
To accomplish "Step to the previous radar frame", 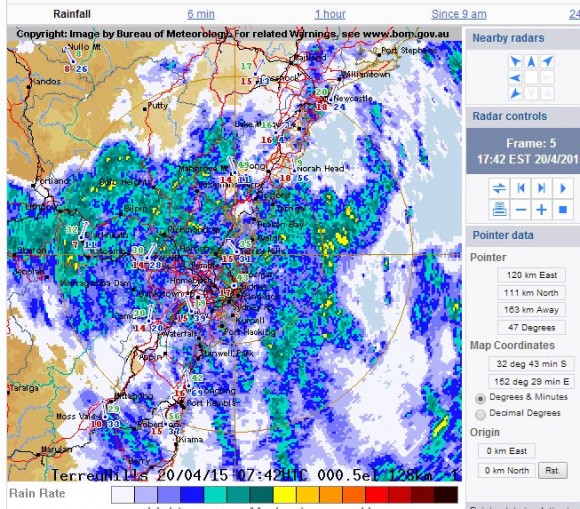I will 521,188.
